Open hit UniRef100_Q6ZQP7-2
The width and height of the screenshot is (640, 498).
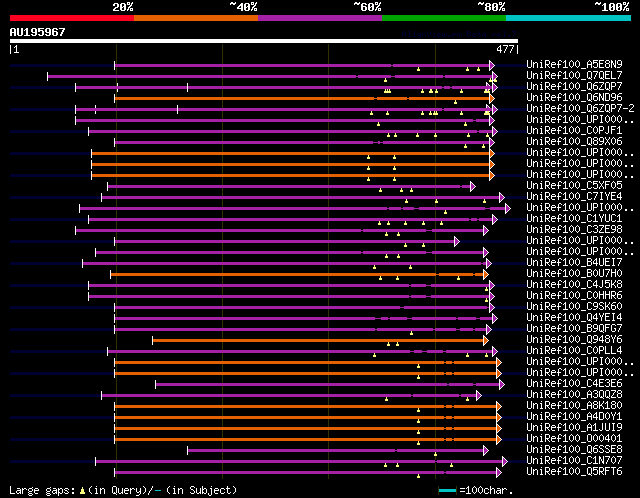(x=580, y=108)
